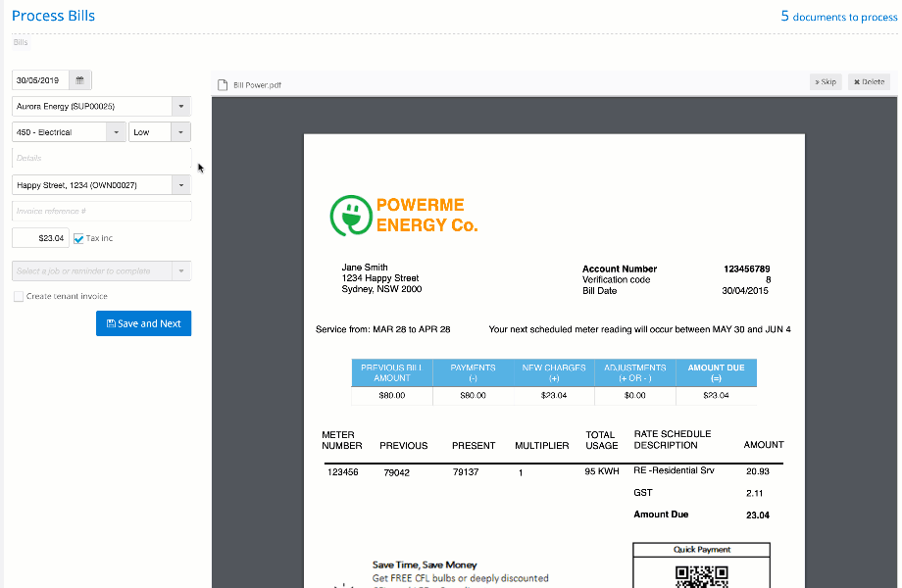
Task: Click the Quick Payment QR code
Action: [701, 577]
